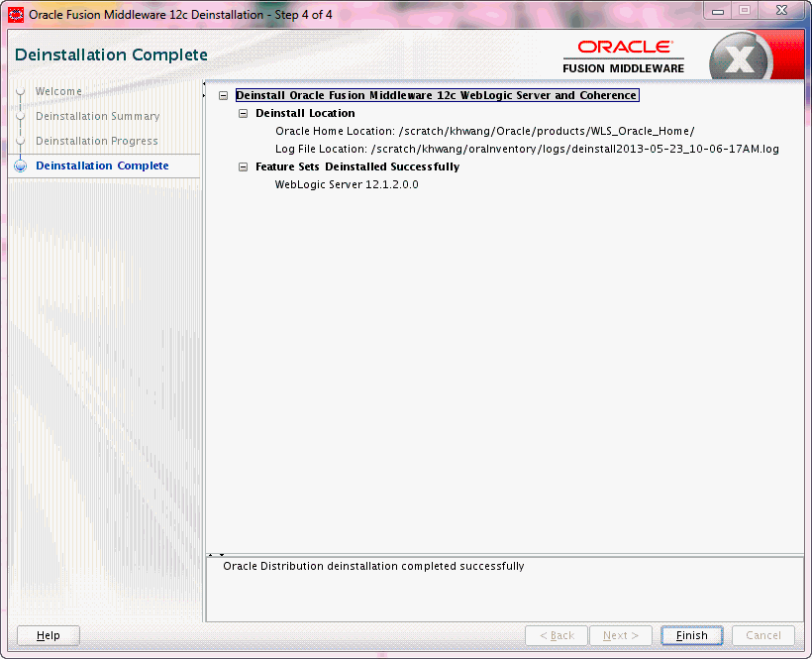The height and width of the screenshot is (659, 812).
Task: Select the Deinstallation Progress step
Action: 97,141
